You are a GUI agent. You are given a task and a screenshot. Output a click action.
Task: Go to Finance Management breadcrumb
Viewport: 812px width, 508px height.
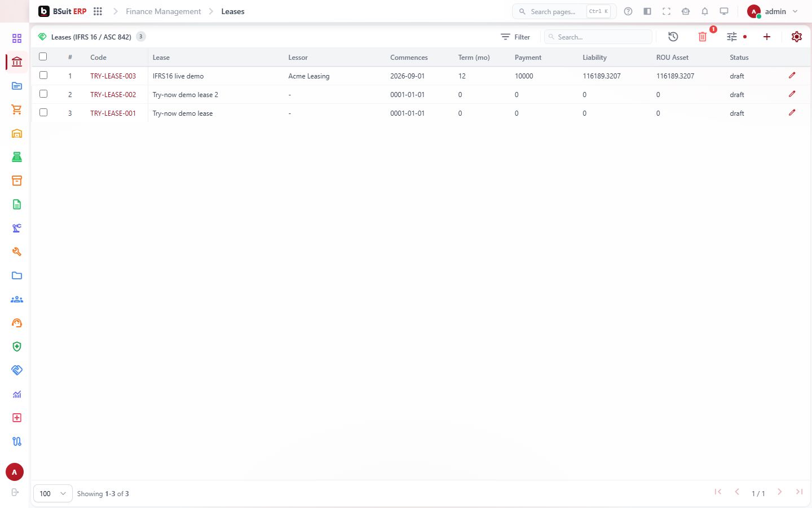point(164,11)
